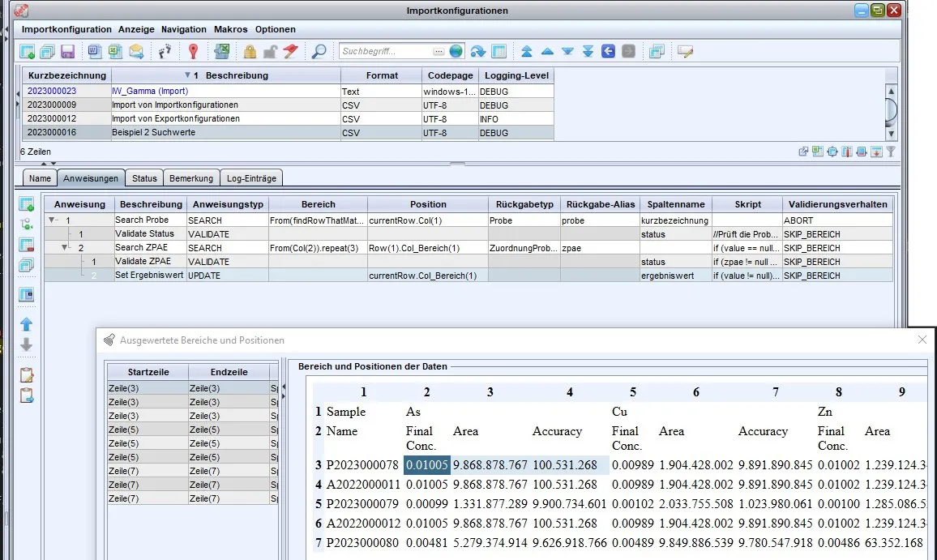Select the Validate Status instruction row
This screenshot has width=937, height=560.
click(468, 234)
